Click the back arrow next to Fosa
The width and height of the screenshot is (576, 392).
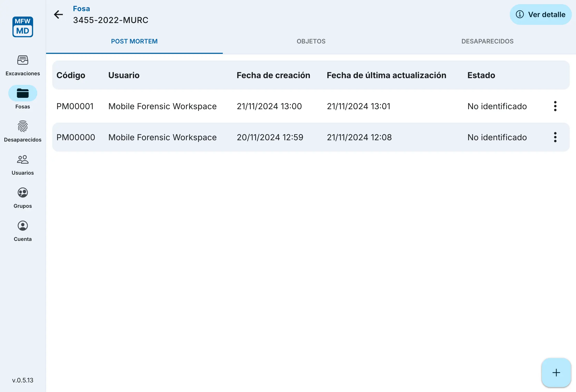pyautogui.click(x=58, y=14)
